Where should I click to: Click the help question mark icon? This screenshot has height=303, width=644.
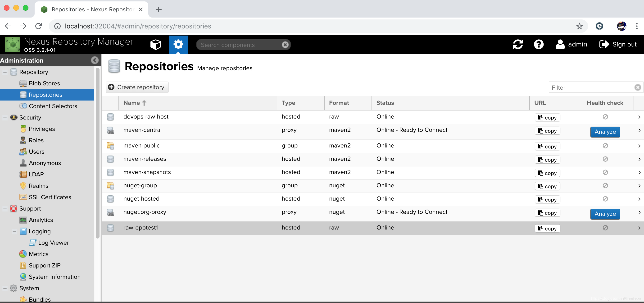tap(539, 44)
